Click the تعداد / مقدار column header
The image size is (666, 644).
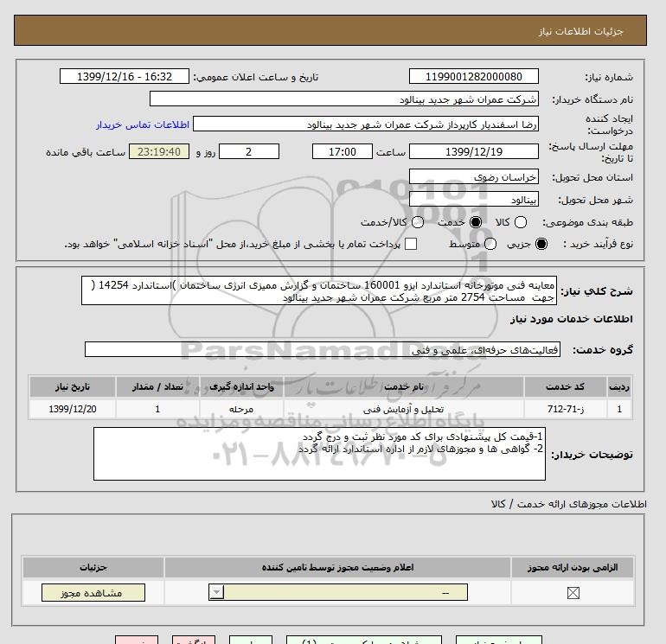click(157, 386)
